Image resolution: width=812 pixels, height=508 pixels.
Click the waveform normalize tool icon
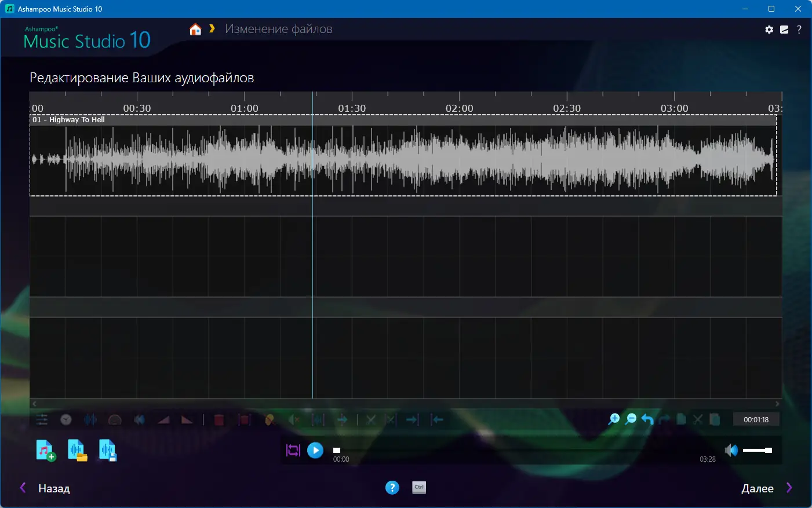[90, 419]
